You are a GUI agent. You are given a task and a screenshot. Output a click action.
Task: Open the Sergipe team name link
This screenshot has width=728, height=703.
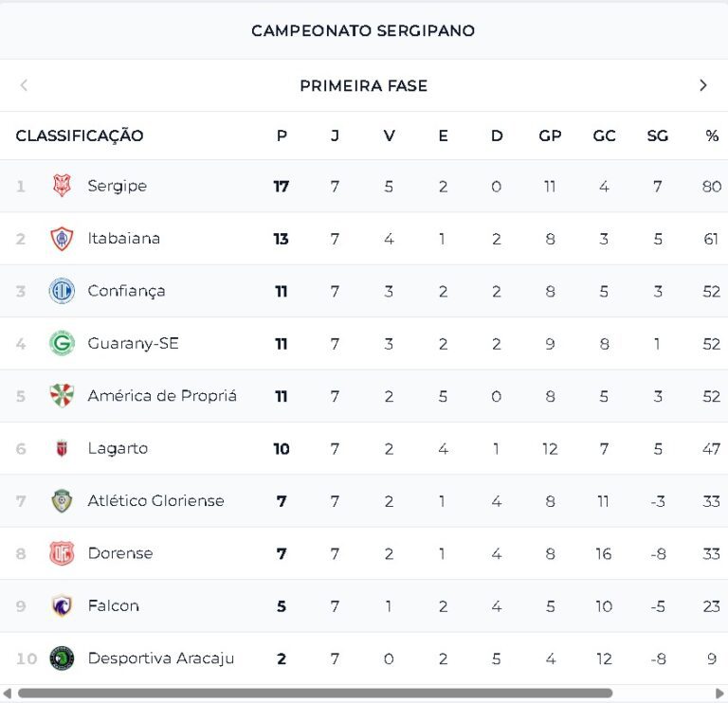[117, 186]
